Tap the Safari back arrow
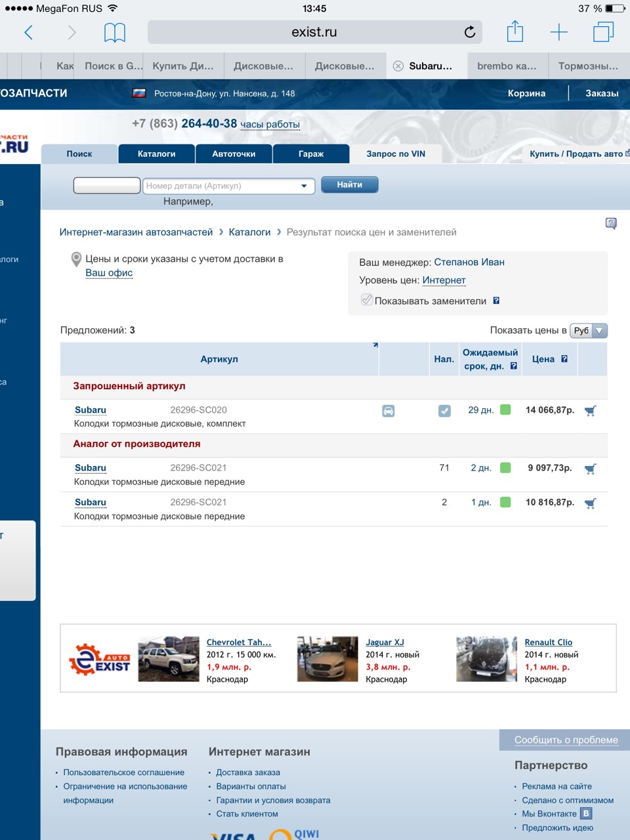630x840 pixels. coord(28,32)
